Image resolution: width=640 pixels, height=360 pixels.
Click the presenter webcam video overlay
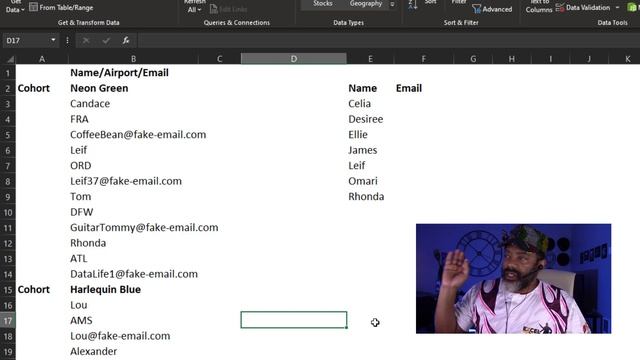(x=513, y=279)
